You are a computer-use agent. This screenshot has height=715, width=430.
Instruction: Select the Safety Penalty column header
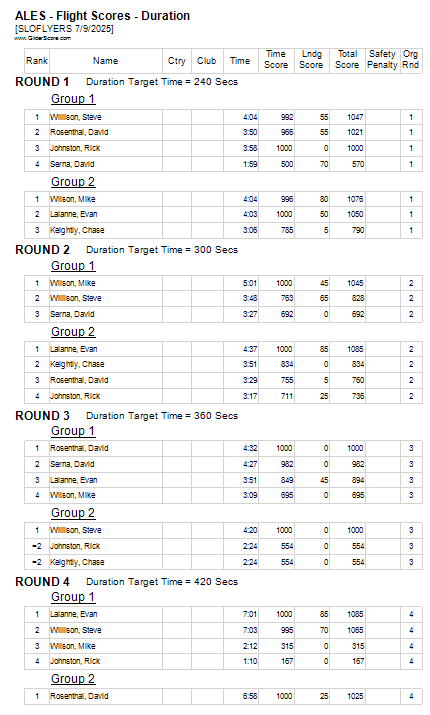click(x=383, y=60)
